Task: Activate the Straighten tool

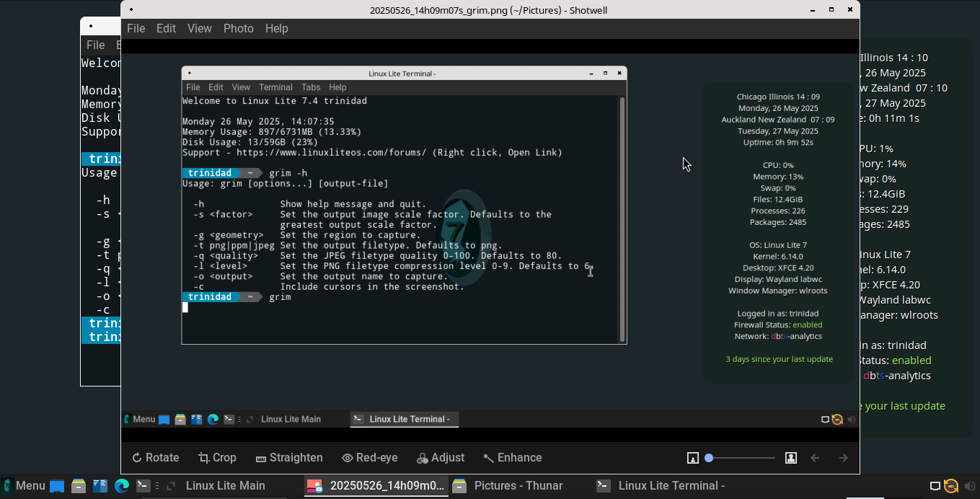Action: (x=288, y=458)
